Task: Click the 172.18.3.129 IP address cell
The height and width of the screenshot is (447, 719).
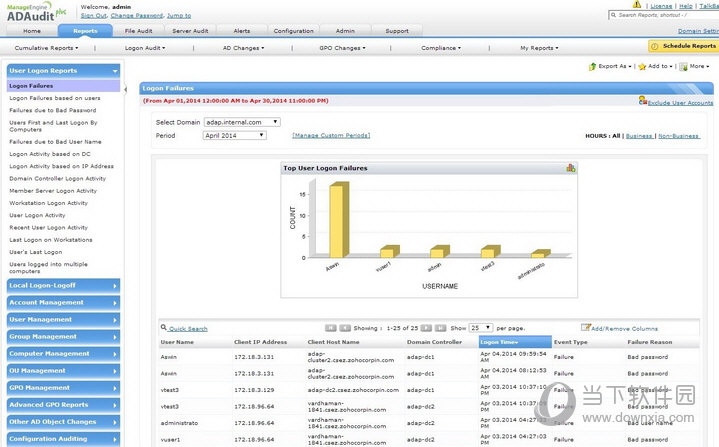Action: coord(254,390)
